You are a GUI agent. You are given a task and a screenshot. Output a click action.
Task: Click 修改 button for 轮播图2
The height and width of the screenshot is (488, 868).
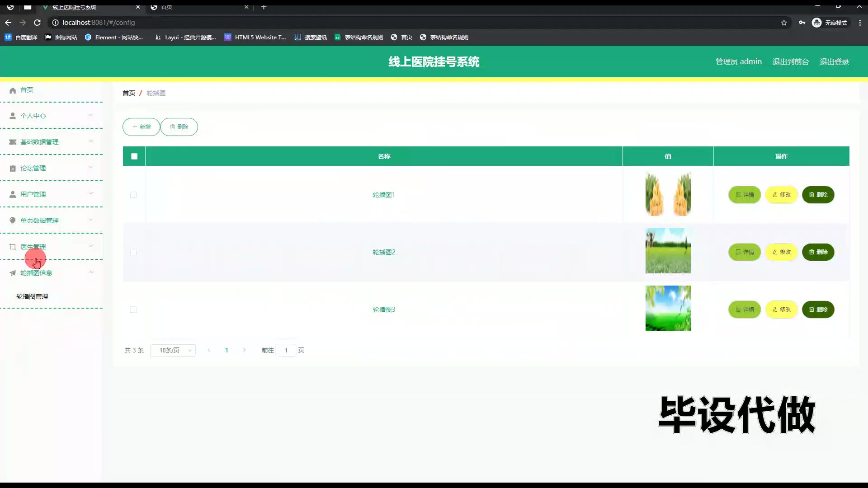click(781, 252)
